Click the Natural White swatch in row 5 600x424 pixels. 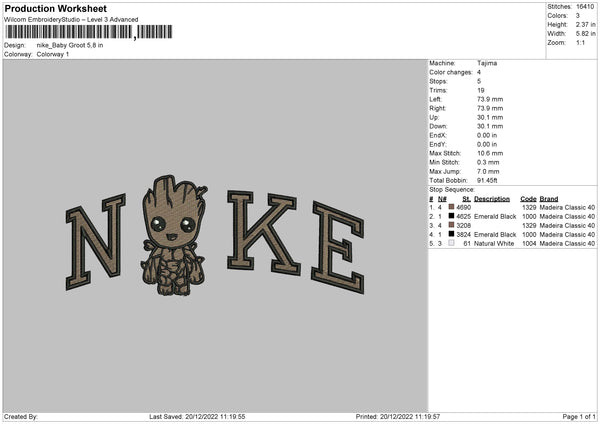[x=452, y=243]
